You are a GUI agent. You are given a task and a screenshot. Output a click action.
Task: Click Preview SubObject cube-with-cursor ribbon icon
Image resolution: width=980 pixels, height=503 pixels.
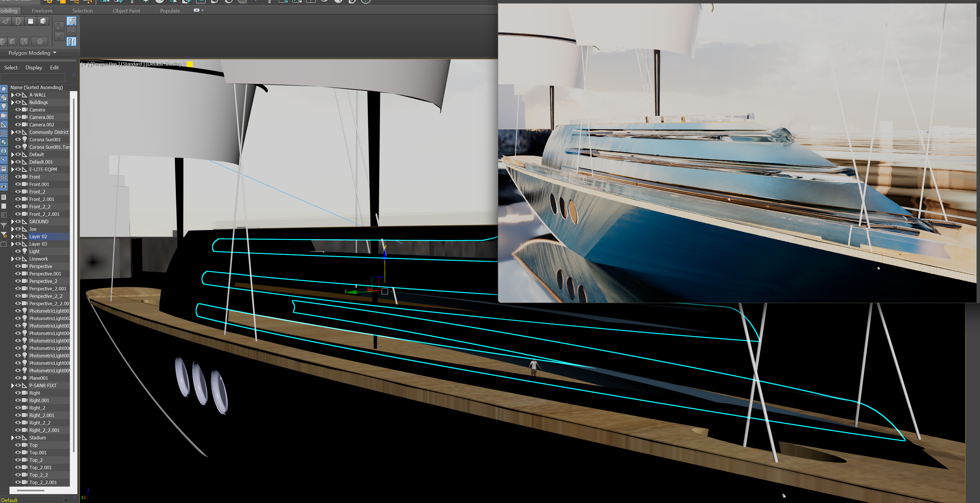(3, 41)
